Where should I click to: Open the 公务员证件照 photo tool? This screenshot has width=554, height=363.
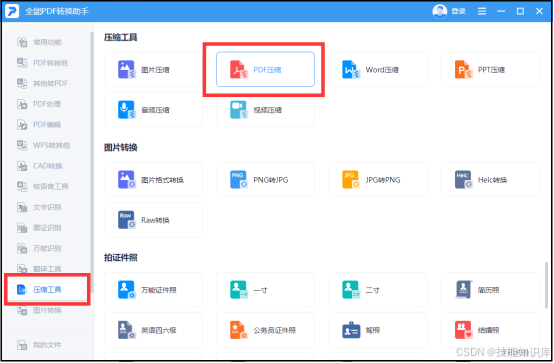(265, 330)
